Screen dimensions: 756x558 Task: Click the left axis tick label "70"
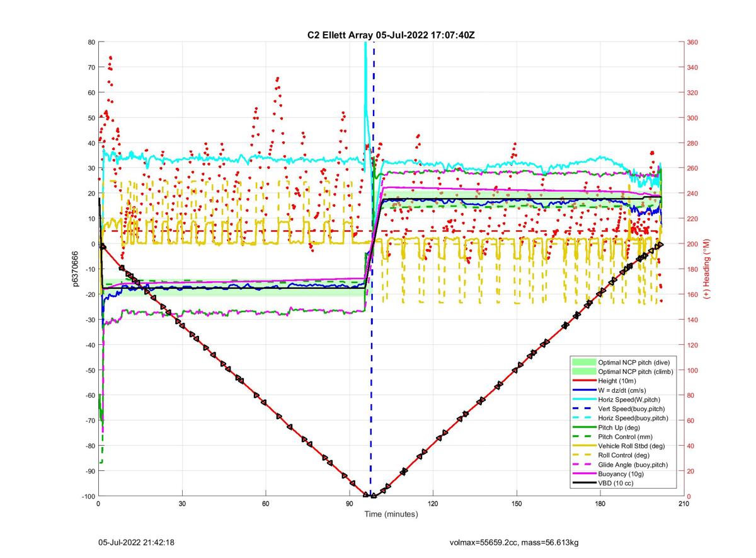click(91, 67)
